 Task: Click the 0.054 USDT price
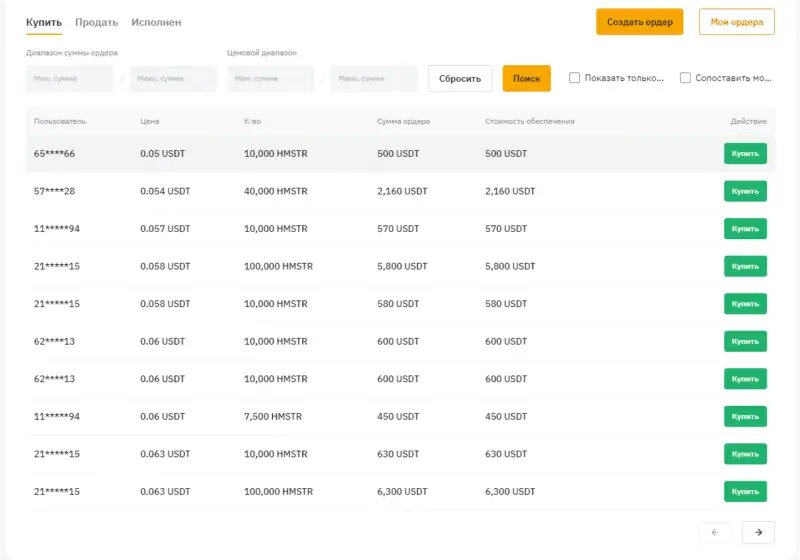165,191
